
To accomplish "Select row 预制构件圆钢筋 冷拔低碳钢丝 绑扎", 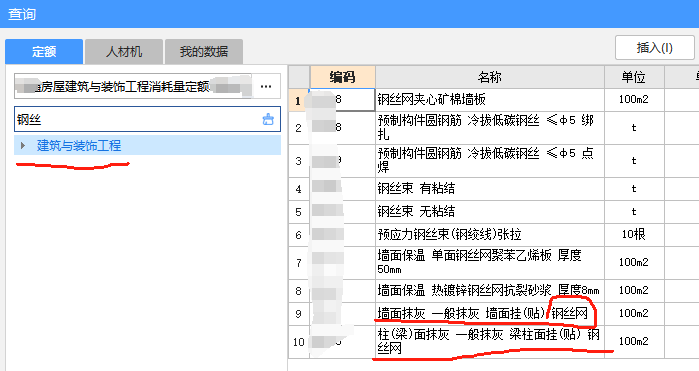I will click(x=490, y=128).
